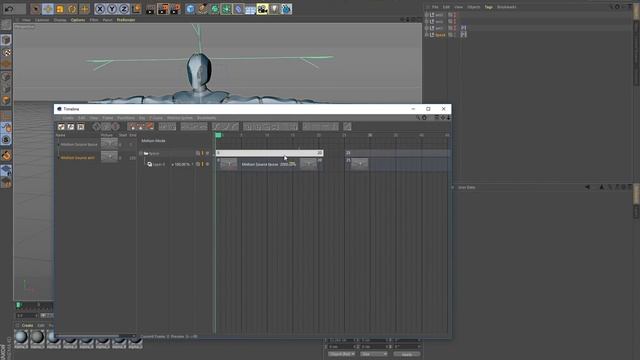This screenshot has height=360, width=640.
Task: Add a Cube primitive object
Action: coord(190,9)
